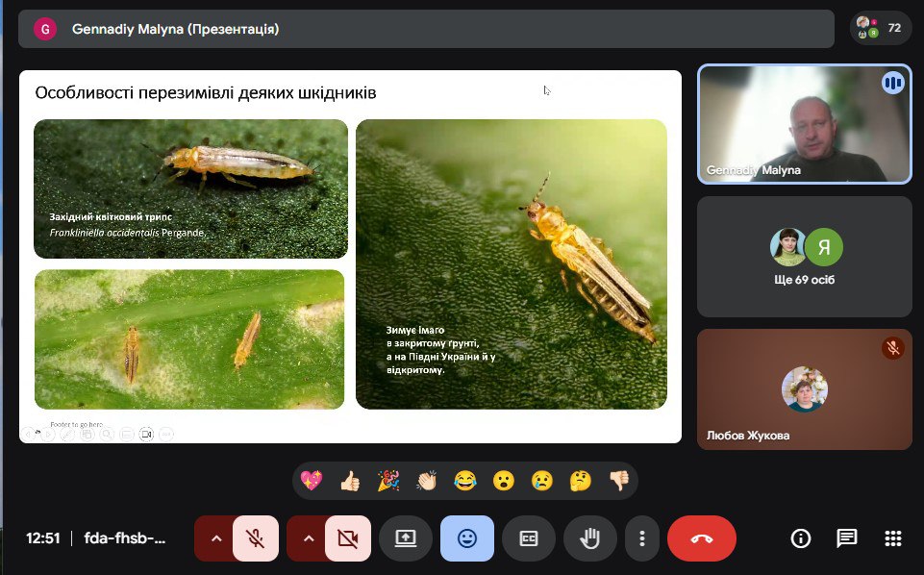Screen dimensions: 924x575
Task: Expand video settings arrow beside camera
Action: (308, 538)
